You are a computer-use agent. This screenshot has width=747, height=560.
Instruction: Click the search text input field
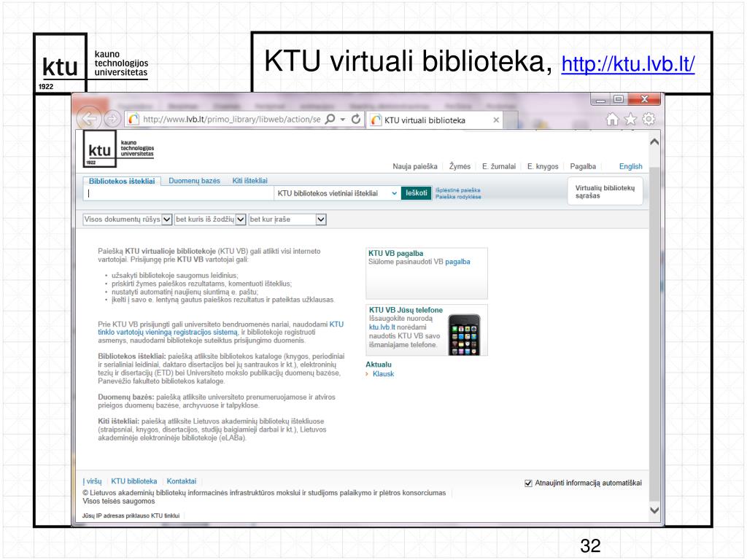tap(179, 193)
